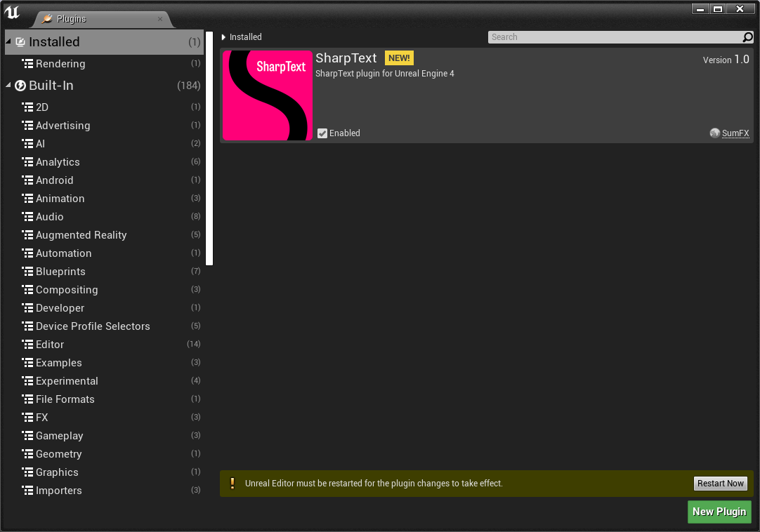The height and width of the screenshot is (532, 760).
Task: Click the Installed category icon
Action: pos(20,42)
